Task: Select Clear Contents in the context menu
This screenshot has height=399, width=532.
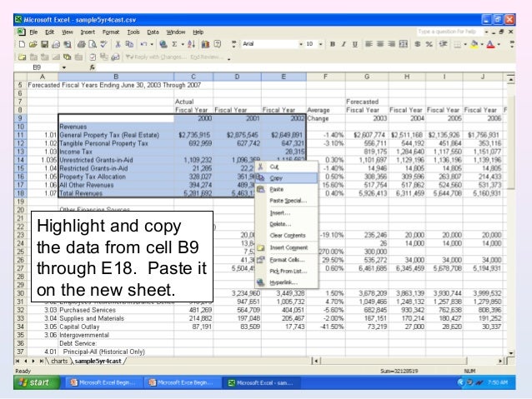Action: (x=286, y=235)
